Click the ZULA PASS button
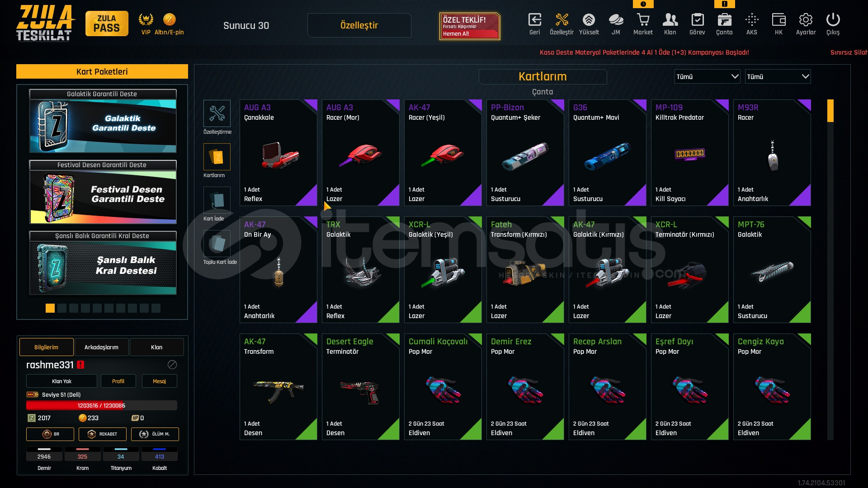The image size is (868, 488). coord(107,23)
